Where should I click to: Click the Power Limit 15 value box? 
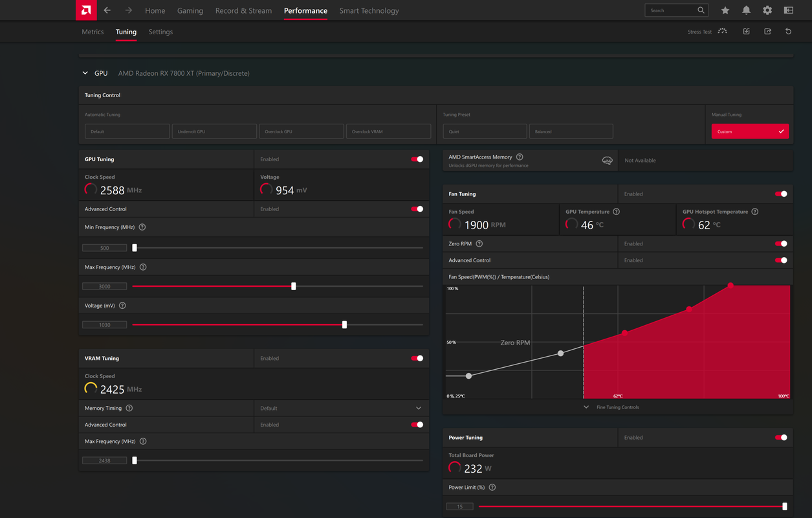[x=459, y=506]
